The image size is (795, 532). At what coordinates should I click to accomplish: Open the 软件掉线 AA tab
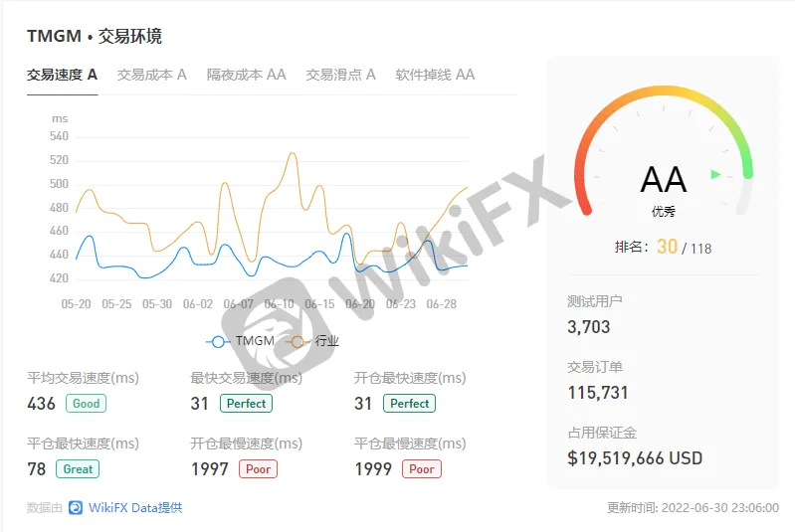pos(435,75)
